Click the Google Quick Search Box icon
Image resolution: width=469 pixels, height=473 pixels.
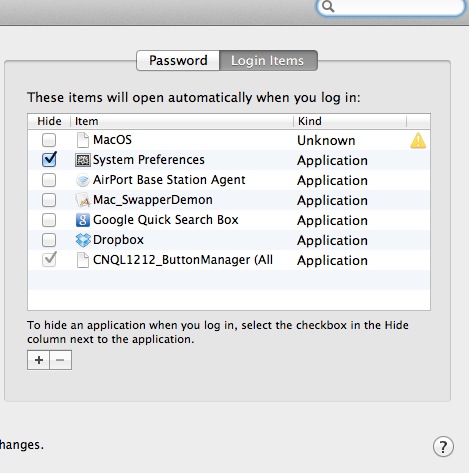pyautogui.click(x=82, y=220)
